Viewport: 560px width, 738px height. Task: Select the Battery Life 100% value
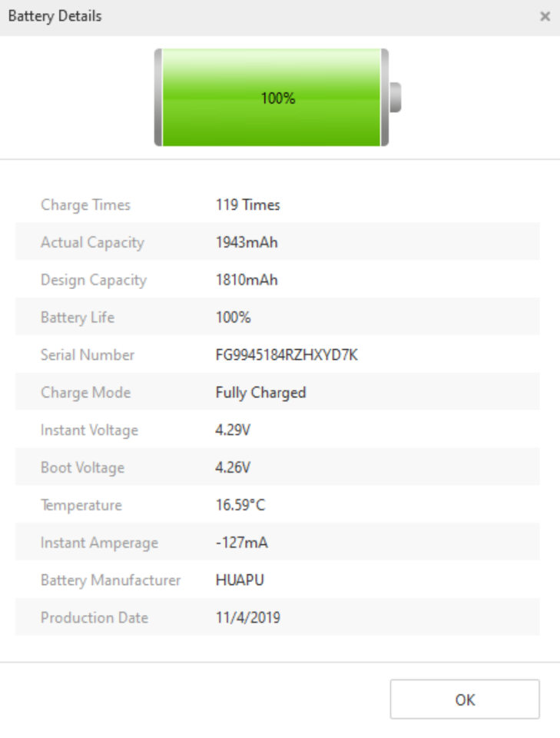click(233, 317)
